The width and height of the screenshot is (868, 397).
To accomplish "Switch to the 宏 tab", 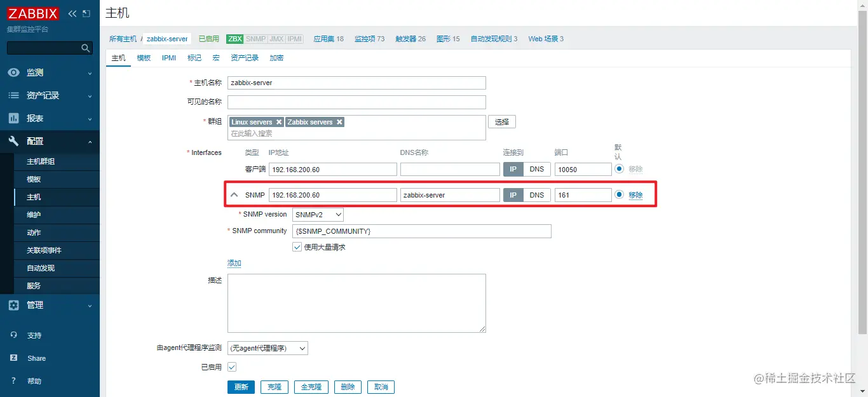I will point(216,58).
